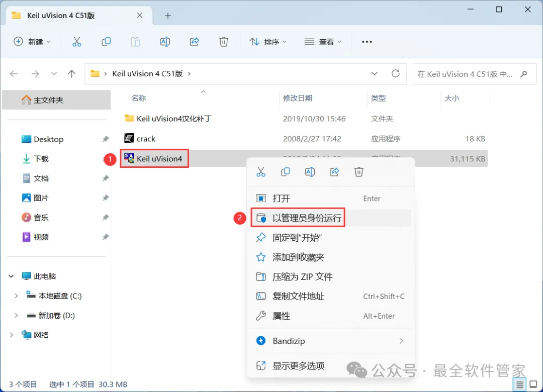Click Keil uVision 4 C51版 in the address bar
Screen dimensions: 543x392
(x=147, y=74)
